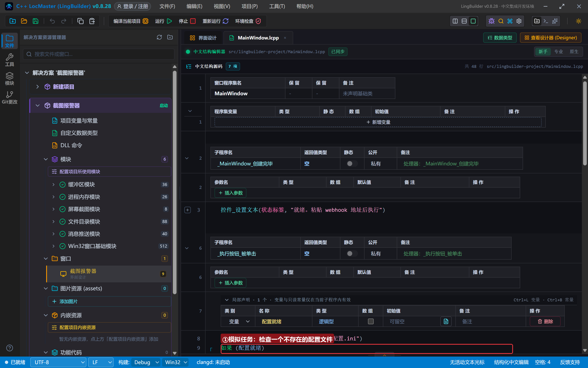588x368 pixels.
Task: Toggle 静态 switch for _MainWindow_创建完毕
Action: click(352, 164)
